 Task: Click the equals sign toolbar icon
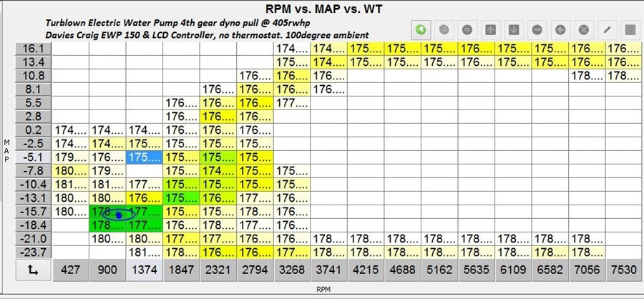coord(467,30)
